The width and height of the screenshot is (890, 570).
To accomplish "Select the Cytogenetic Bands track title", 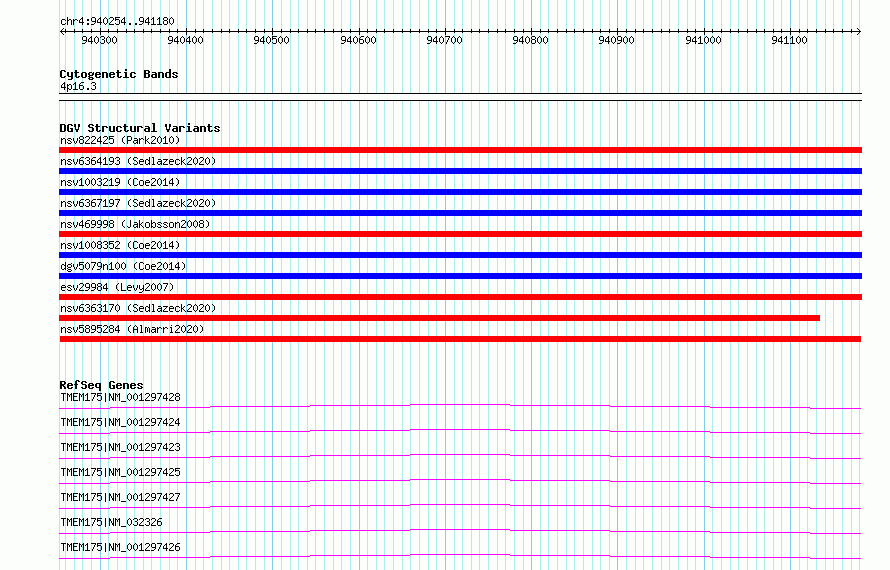I will [x=119, y=74].
